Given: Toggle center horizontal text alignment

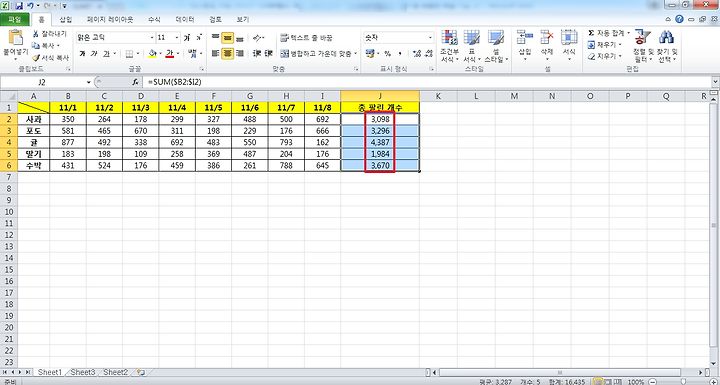Looking at the screenshot, I should pos(228,54).
